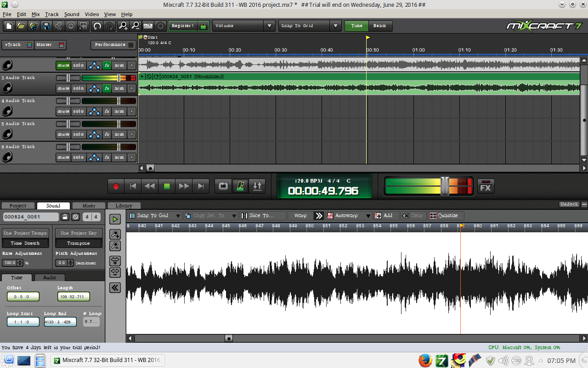Click the share/publish icon in the toolbar
Screen dimensions: 588x368
coord(58,26)
